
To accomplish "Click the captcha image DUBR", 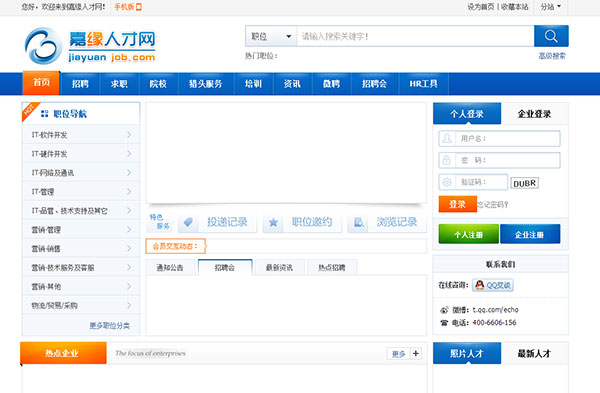I will (x=524, y=183).
